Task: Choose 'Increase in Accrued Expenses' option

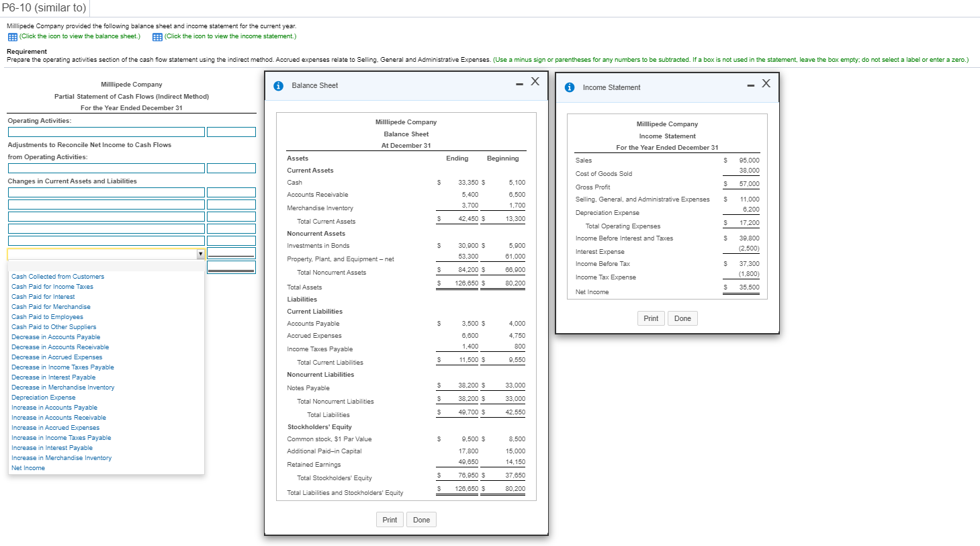Action: pyautogui.click(x=55, y=428)
